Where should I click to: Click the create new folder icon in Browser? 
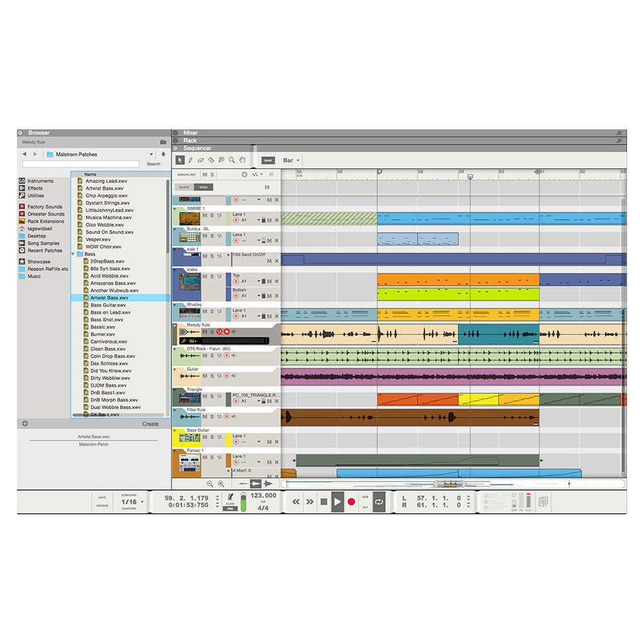pos(163,142)
